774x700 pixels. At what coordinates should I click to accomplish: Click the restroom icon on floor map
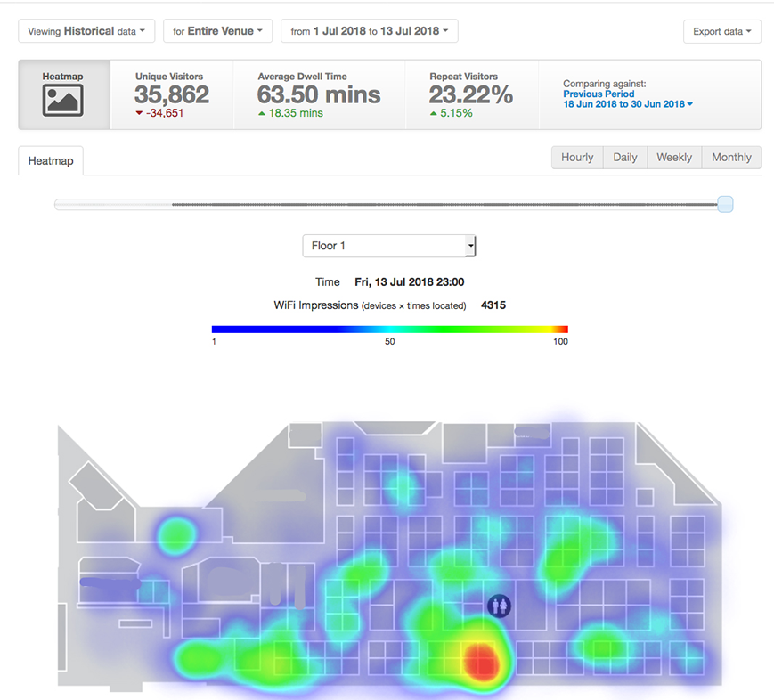(x=500, y=606)
